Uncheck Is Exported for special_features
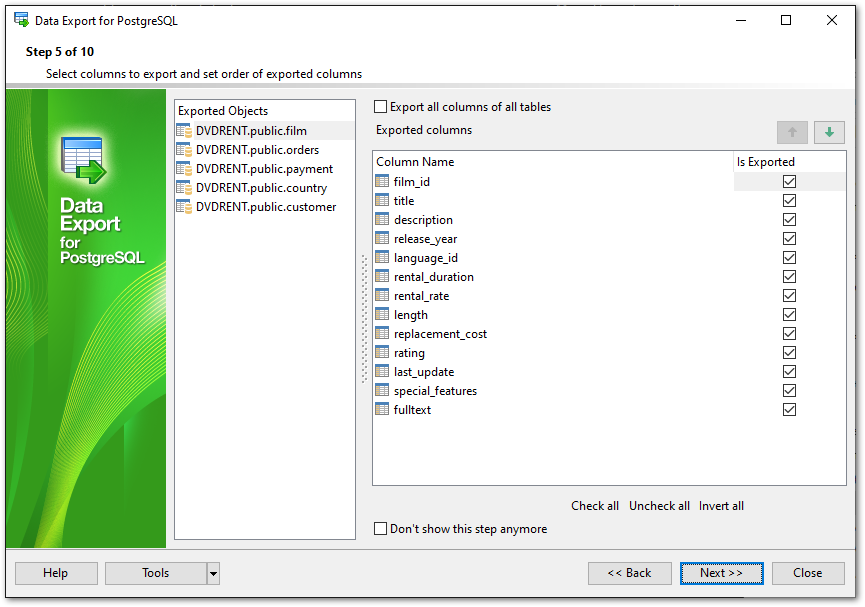 pyautogui.click(x=789, y=391)
